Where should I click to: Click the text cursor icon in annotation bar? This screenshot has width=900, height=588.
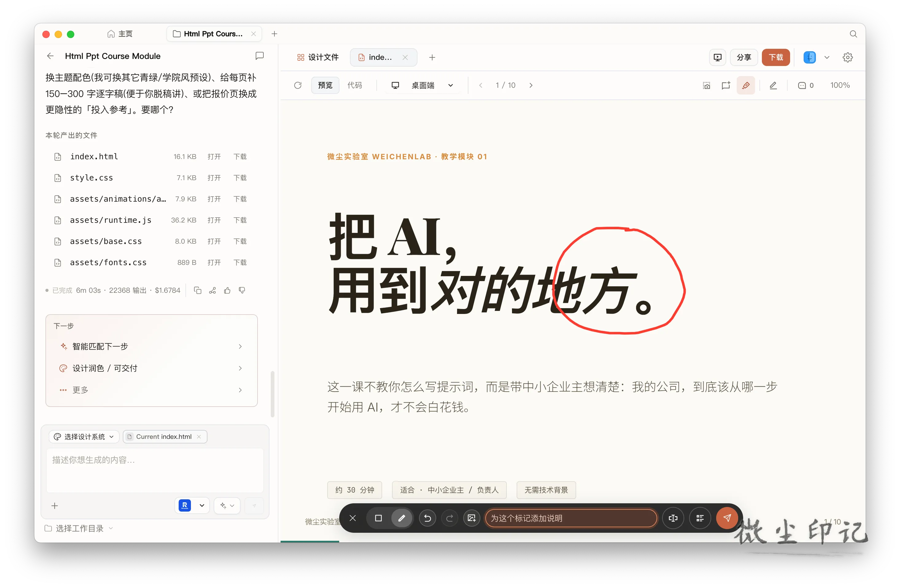(x=673, y=518)
